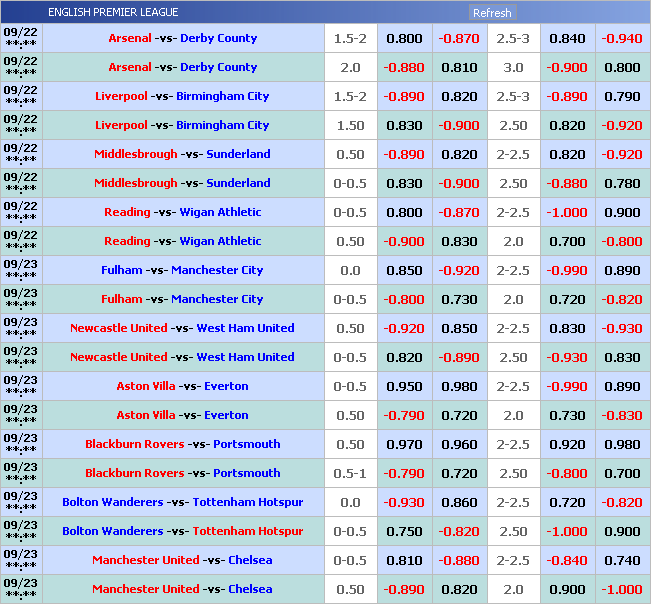This screenshot has height=604, width=651.
Task: Select Wigan Athletic in the 0.50 handicap row
Action: tap(220, 241)
